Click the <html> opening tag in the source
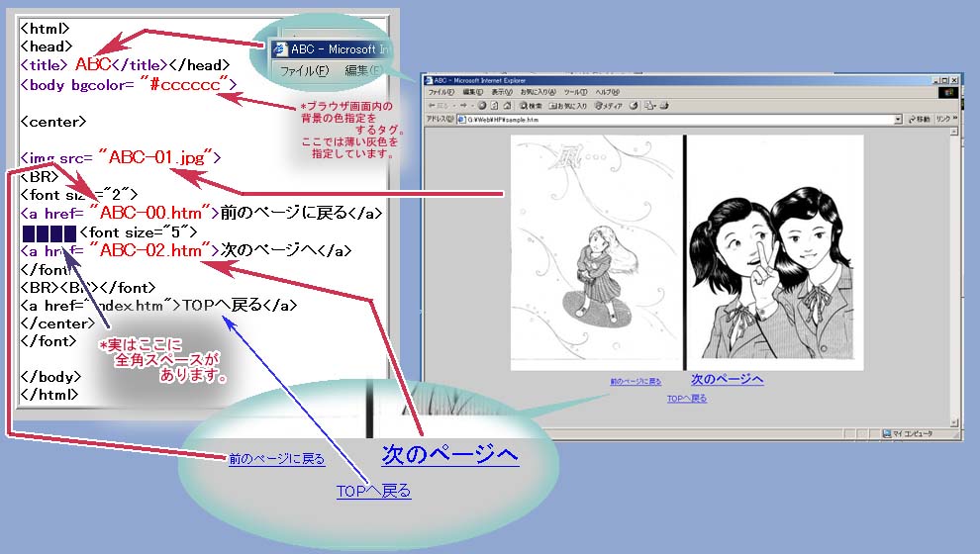Viewport: 980px width, 554px height. point(45,29)
